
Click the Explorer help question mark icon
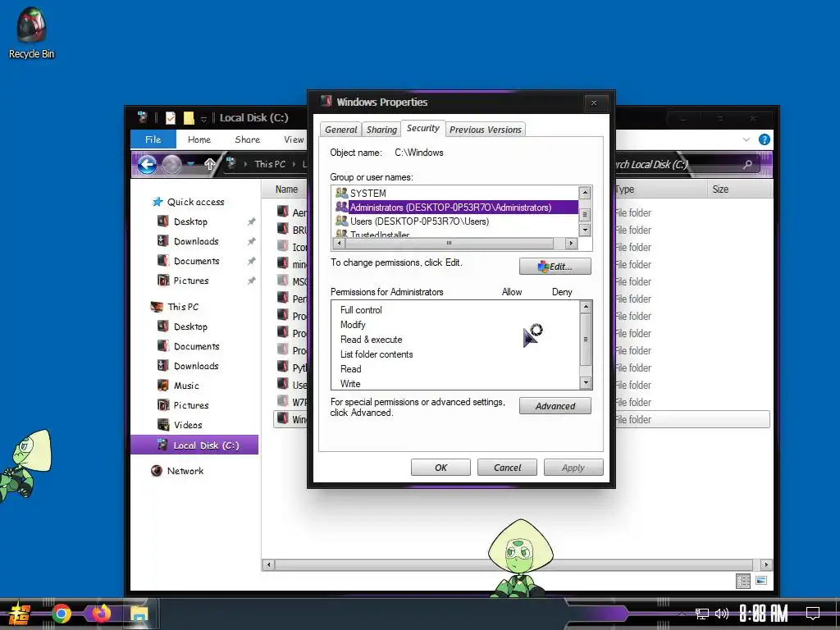click(x=765, y=139)
